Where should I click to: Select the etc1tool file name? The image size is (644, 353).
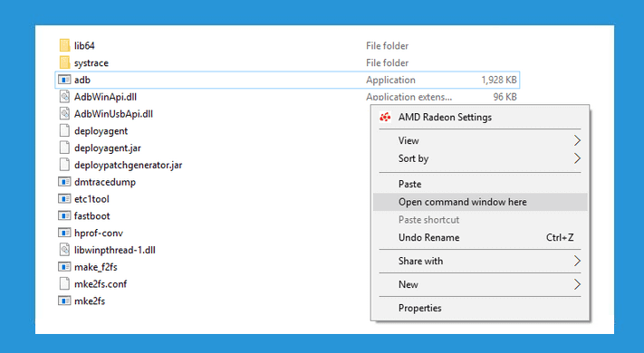click(91, 199)
